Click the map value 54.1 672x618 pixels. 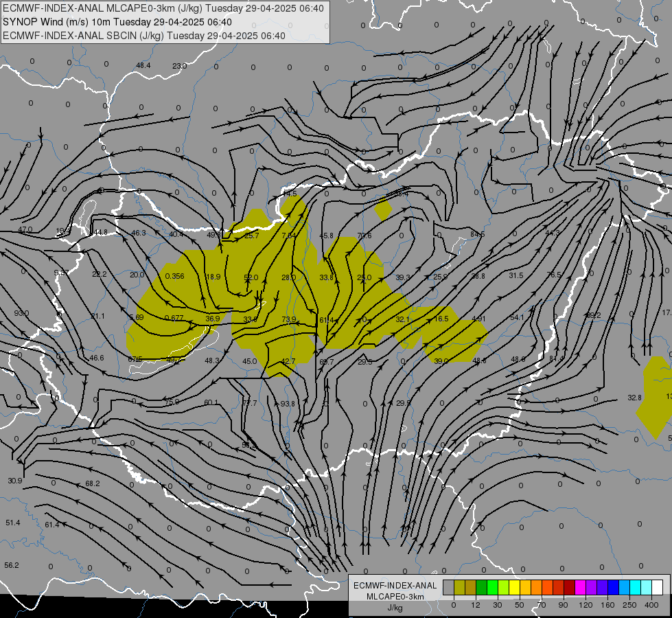517,317
